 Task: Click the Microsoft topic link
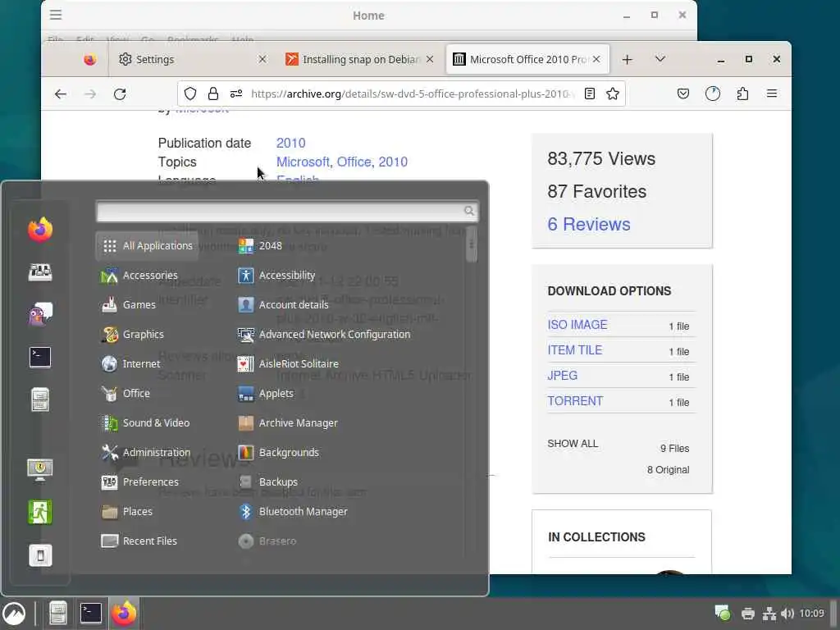pyautogui.click(x=303, y=162)
